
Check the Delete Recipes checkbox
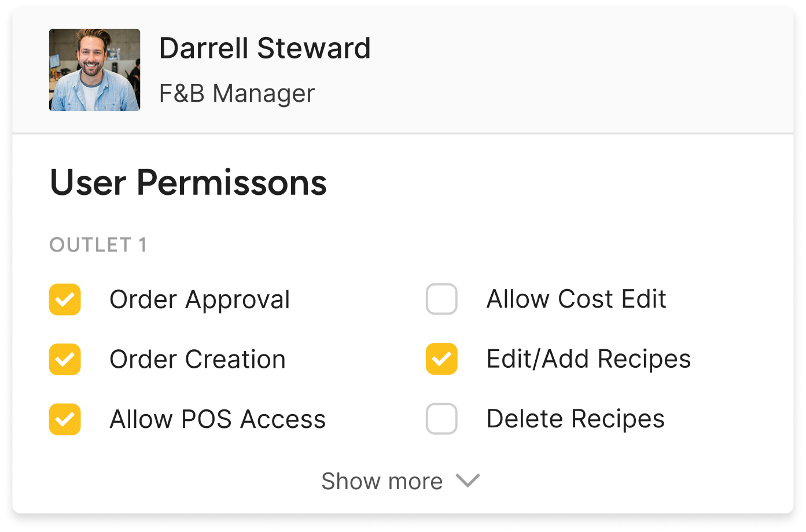point(441,419)
